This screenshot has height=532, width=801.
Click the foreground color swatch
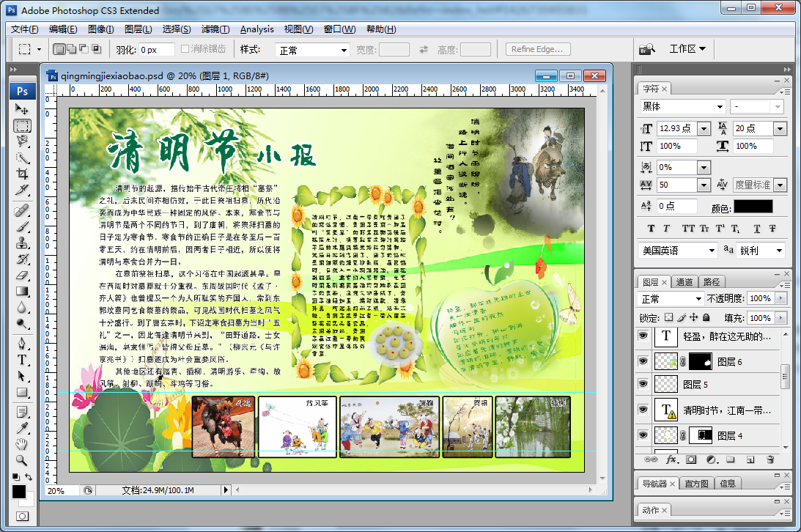coord(19,492)
